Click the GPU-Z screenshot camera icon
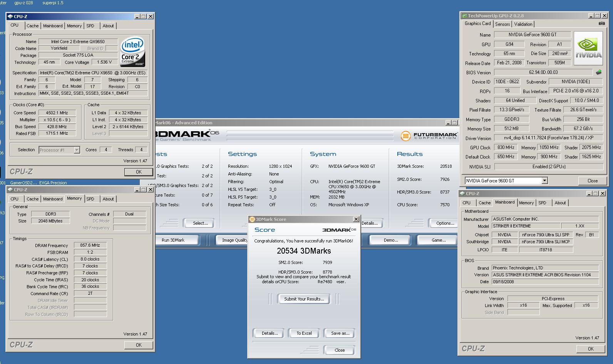Image resolution: width=613 pixels, height=364 pixels. point(601,23)
